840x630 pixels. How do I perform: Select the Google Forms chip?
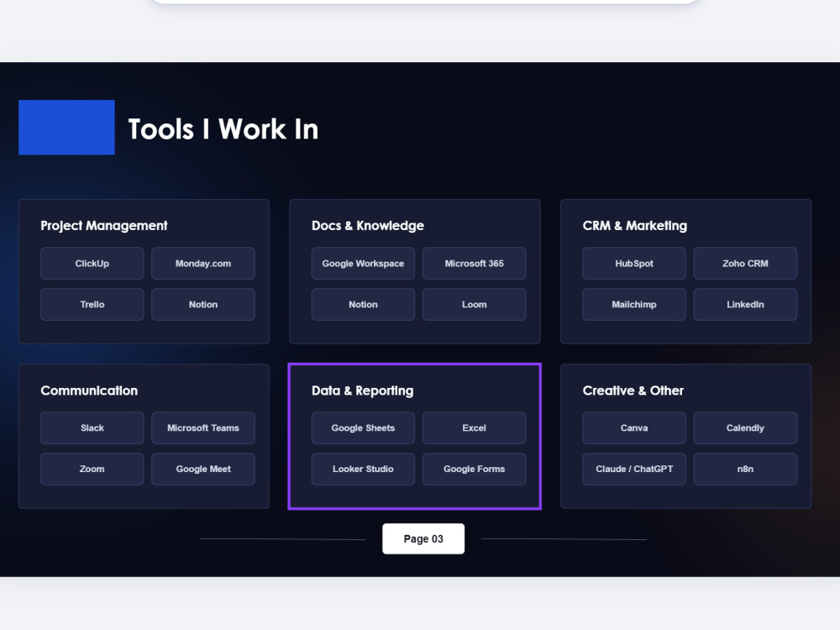coord(474,469)
